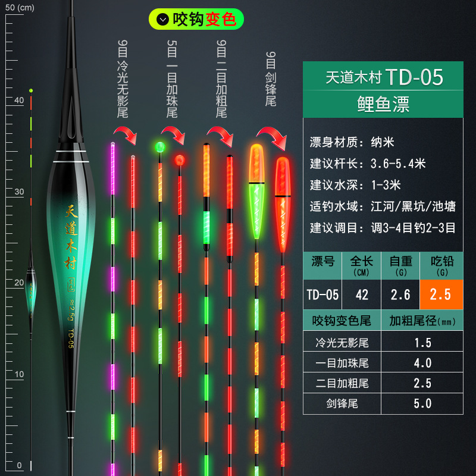The image size is (476, 476).
Task: Click the 二目加粗尾 row label in the table
Action: 342,383
